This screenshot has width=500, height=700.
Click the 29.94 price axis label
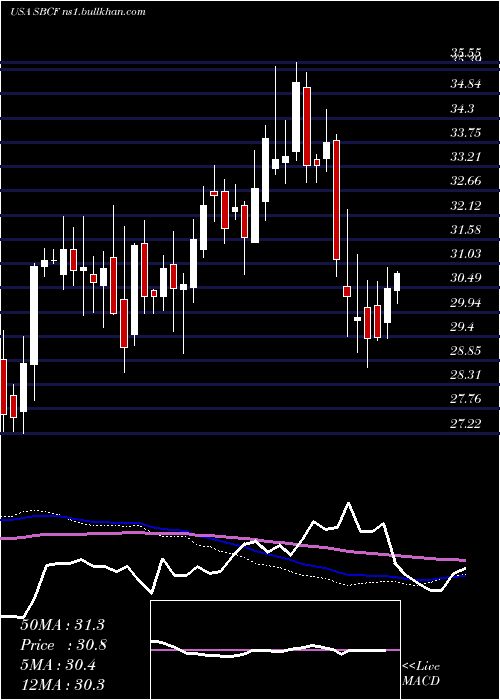tap(466, 302)
